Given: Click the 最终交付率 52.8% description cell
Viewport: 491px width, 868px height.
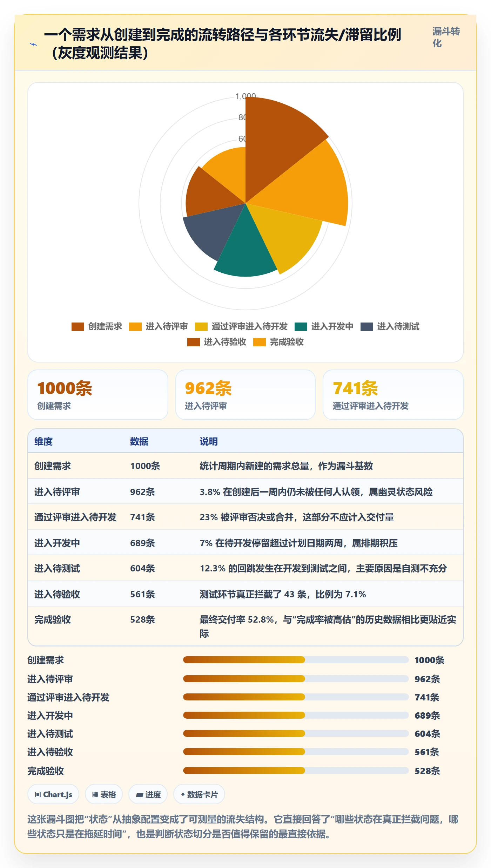Looking at the screenshot, I should click(x=328, y=626).
